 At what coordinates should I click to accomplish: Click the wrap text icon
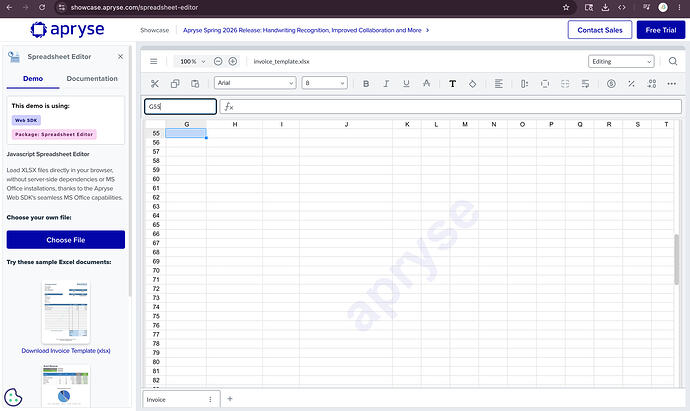[585, 84]
